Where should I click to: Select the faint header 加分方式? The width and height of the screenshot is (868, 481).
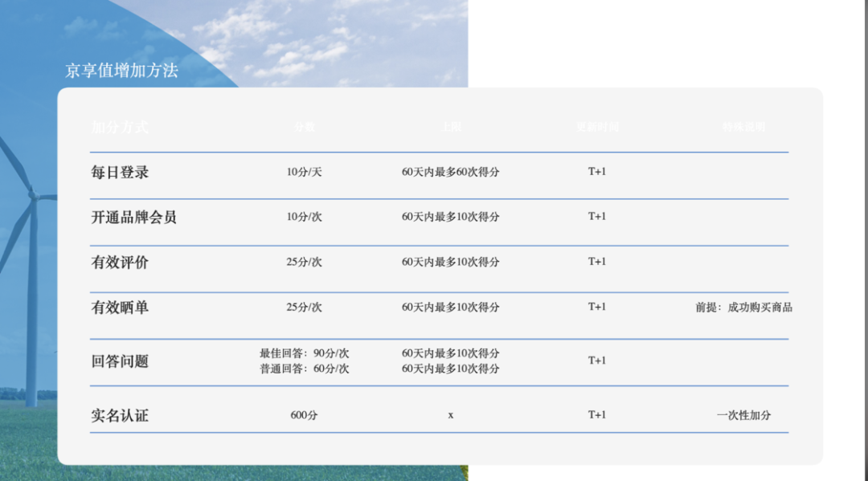pos(120,127)
